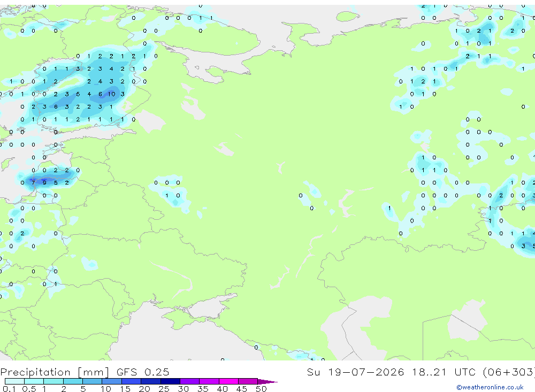Click the 1–2 mm legend color swatch
The image size is (535, 392).
point(53,381)
